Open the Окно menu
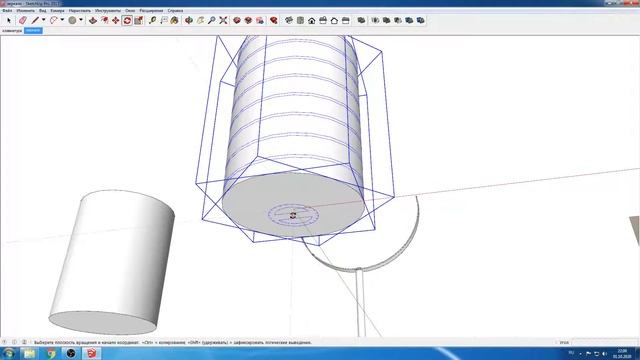The height and width of the screenshot is (360, 640). pyautogui.click(x=130, y=11)
